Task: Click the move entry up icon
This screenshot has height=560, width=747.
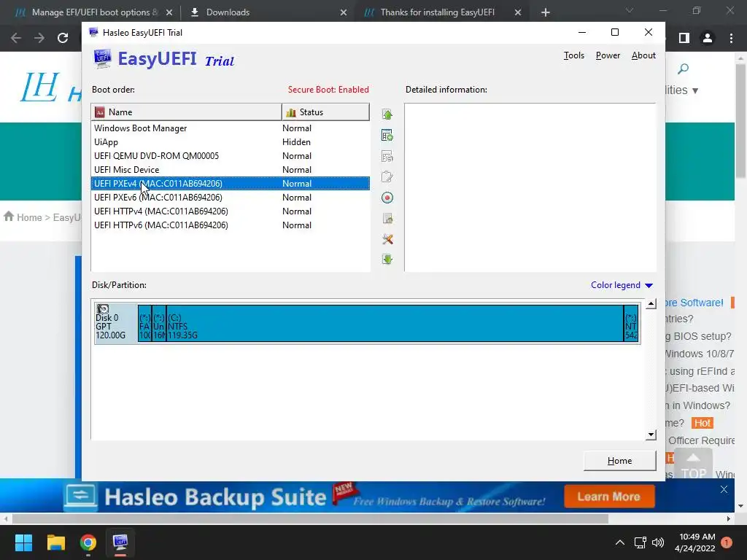Action: pyautogui.click(x=387, y=114)
